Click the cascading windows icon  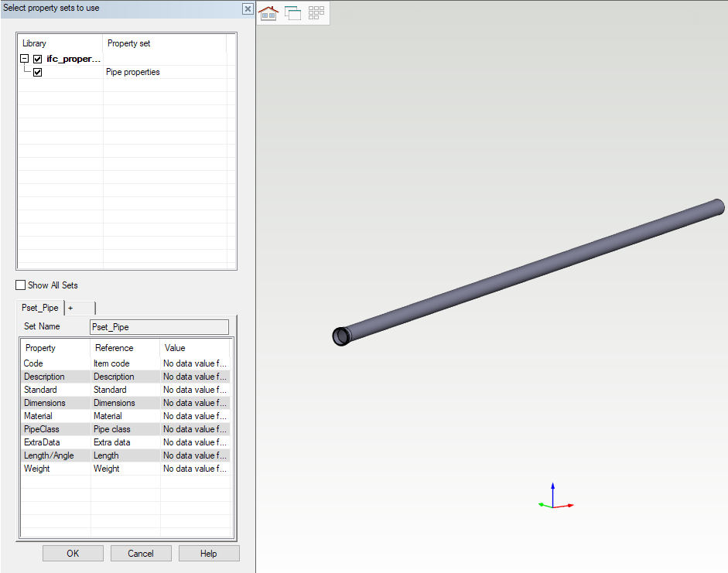pos(292,13)
